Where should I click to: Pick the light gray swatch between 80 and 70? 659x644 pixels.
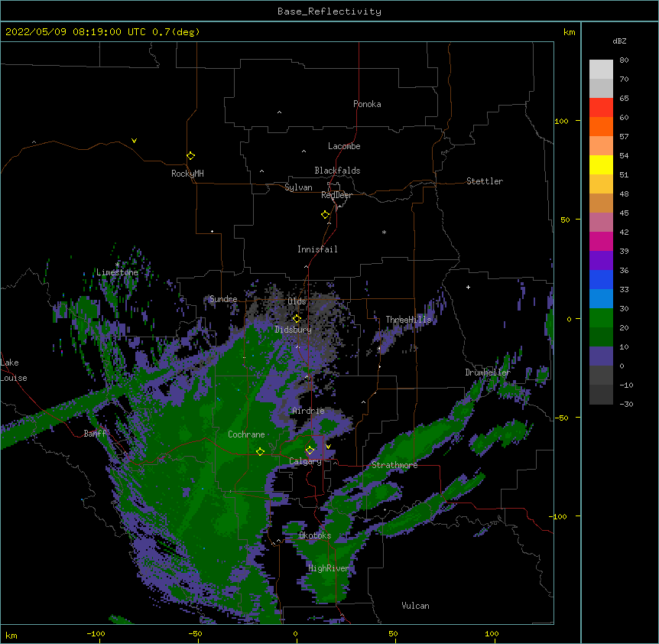[x=601, y=70]
